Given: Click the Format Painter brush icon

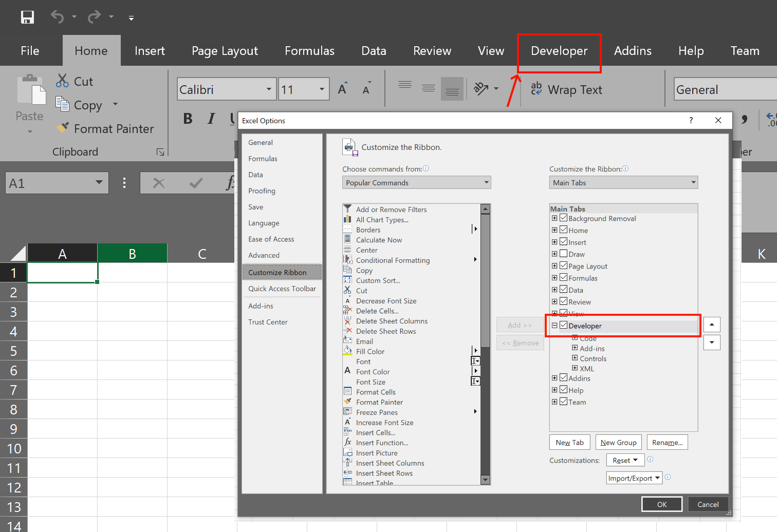Looking at the screenshot, I should pyautogui.click(x=62, y=127).
